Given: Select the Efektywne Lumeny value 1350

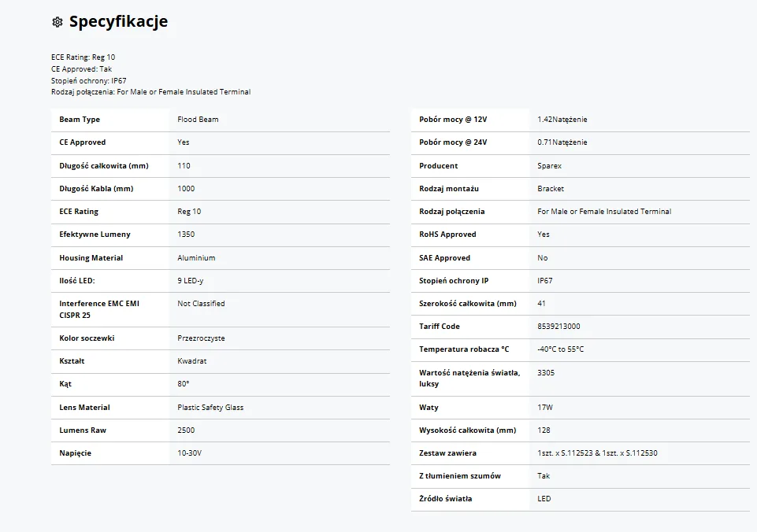Looking at the screenshot, I should [186, 235].
